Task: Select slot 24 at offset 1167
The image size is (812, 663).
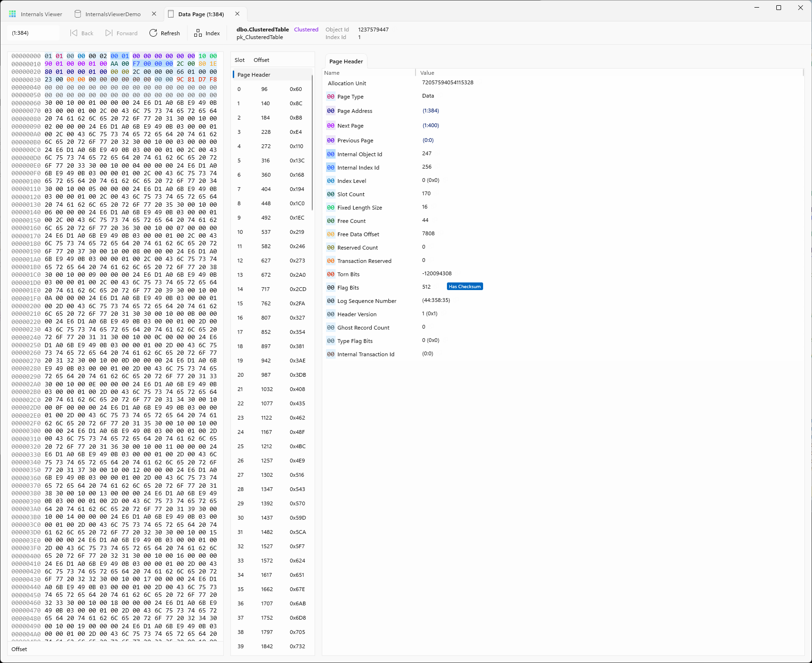Action: (272, 432)
